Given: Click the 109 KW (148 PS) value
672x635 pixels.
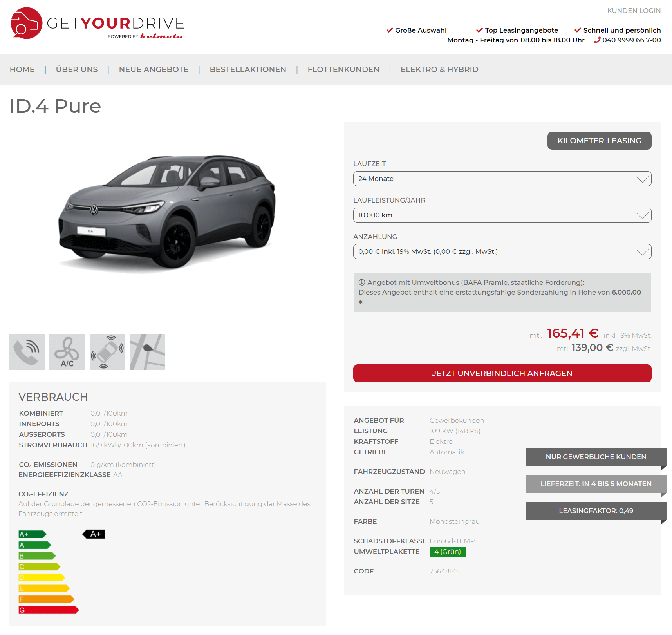Looking at the screenshot, I should click(455, 431).
